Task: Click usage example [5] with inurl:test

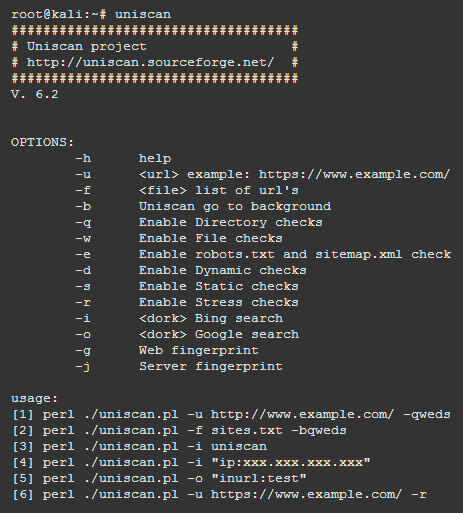Action: click(159, 478)
